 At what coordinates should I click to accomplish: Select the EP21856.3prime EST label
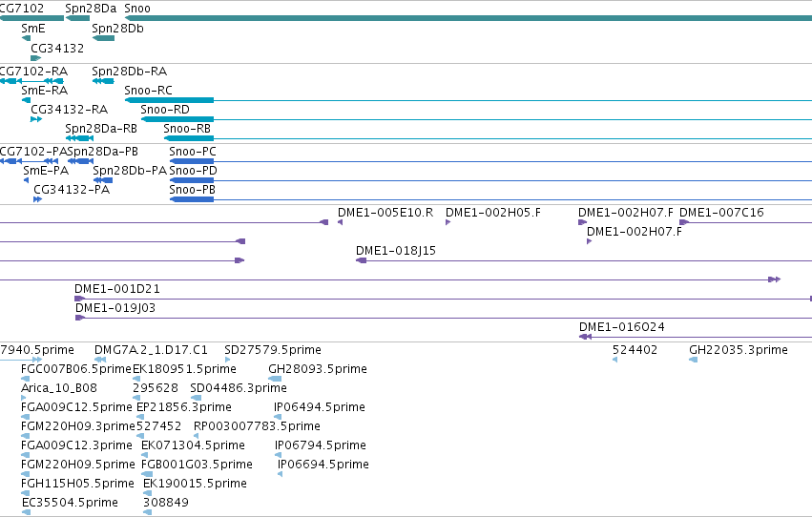tap(184, 408)
